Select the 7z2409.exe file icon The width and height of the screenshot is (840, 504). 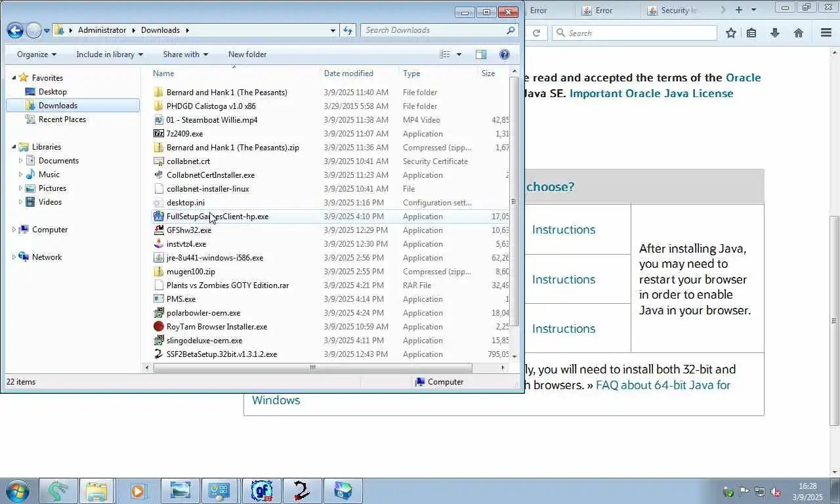158,134
